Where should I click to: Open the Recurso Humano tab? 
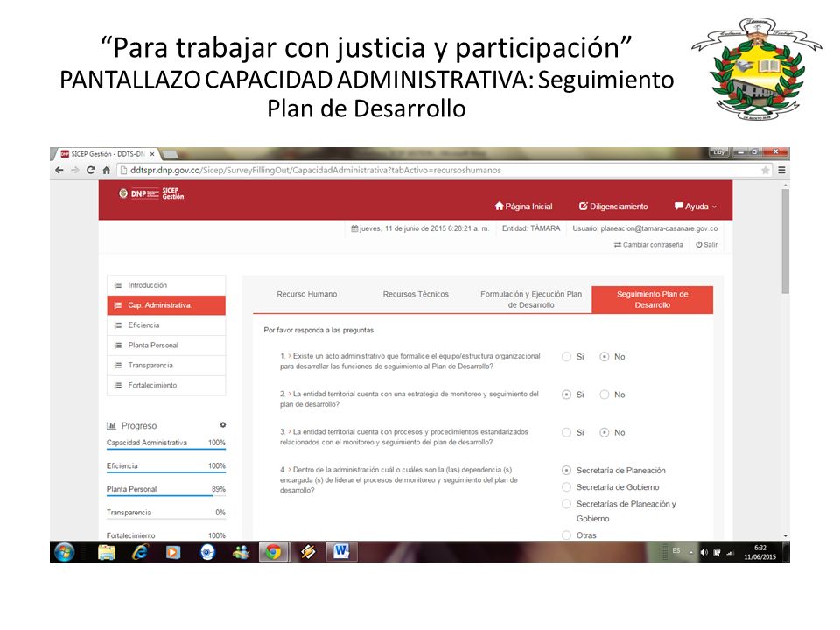tap(307, 294)
